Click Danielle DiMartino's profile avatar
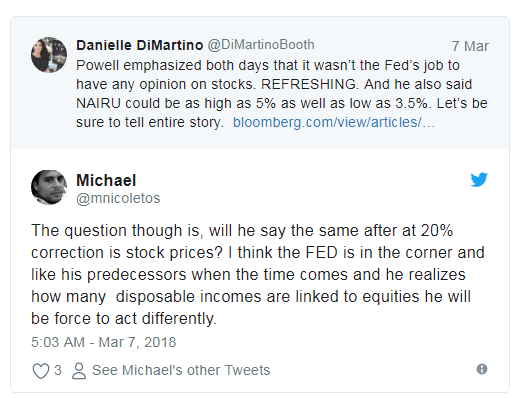514x398 pixels. [49, 55]
